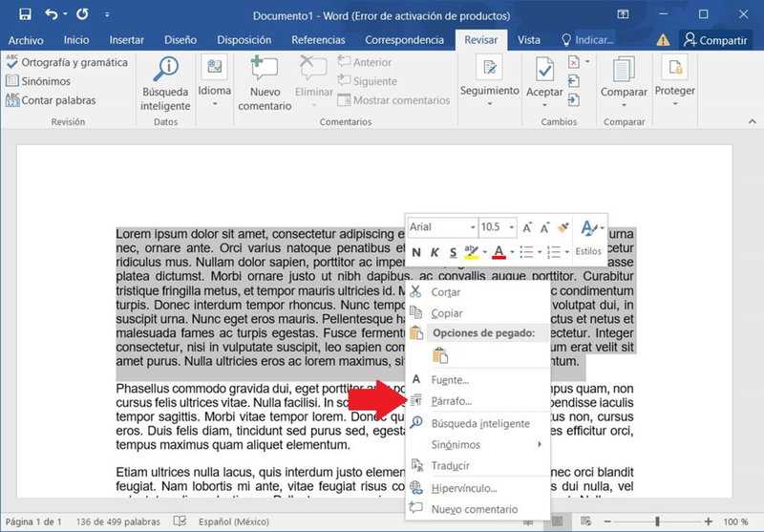Go to previous change icon
Viewport: 764px width, 532px height.
point(574,81)
